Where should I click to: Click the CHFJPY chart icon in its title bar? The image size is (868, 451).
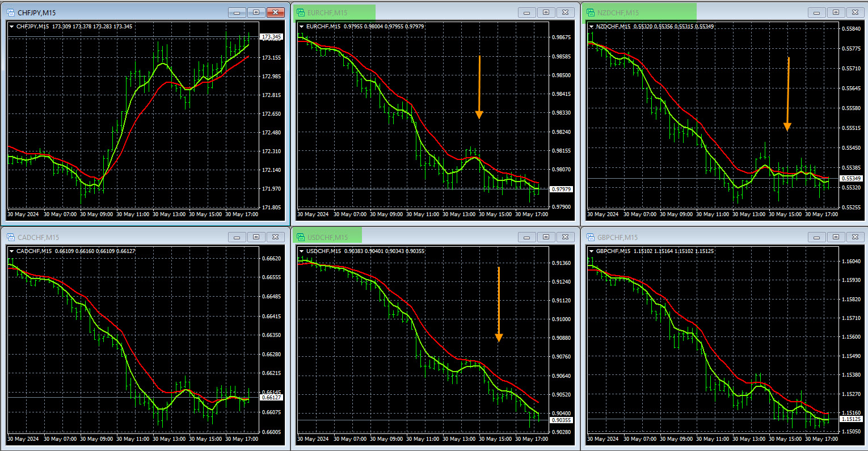tap(11, 12)
